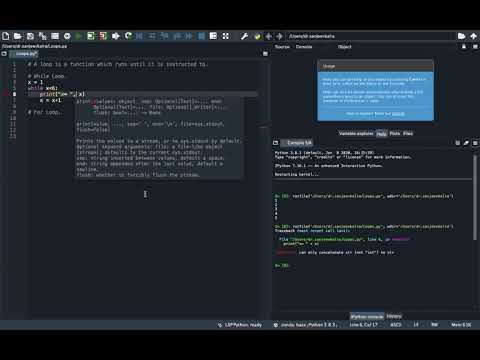Image resolution: width=480 pixels, height=360 pixels.
Task: Click the debug step over icon
Action: [152, 36]
